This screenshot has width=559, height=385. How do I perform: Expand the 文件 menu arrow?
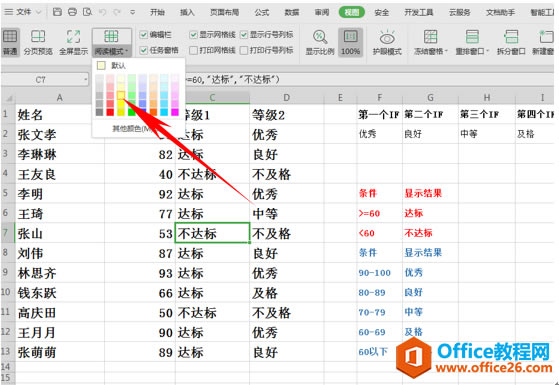click(39, 12)
